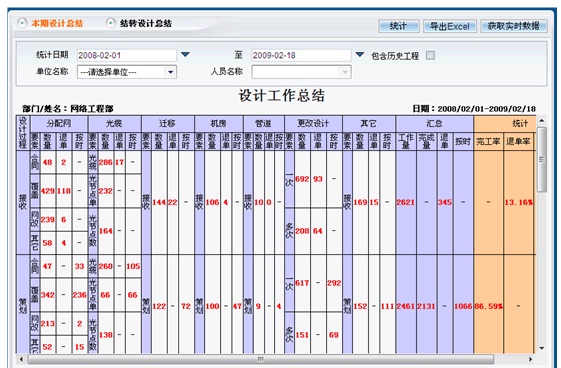This screenshot has height=368, width=561.
Task: Click the vertical scrollbar thumb
Action: click(x=541, y=160)
